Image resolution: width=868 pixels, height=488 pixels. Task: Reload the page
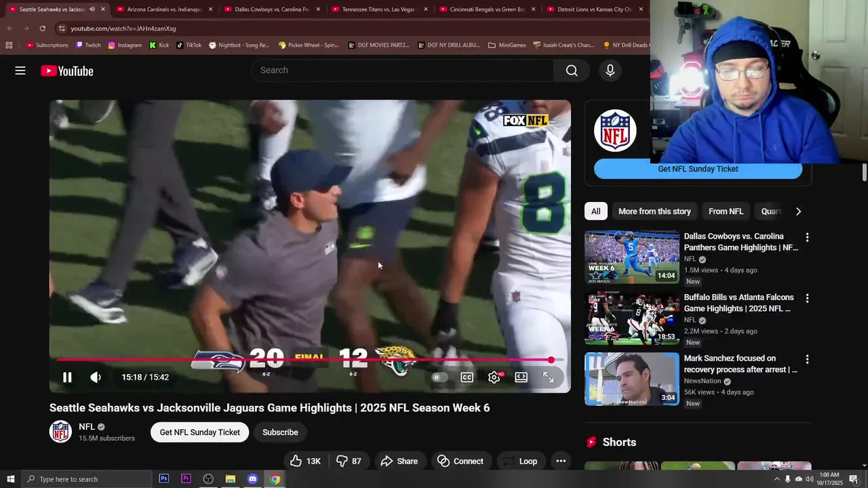42,28
